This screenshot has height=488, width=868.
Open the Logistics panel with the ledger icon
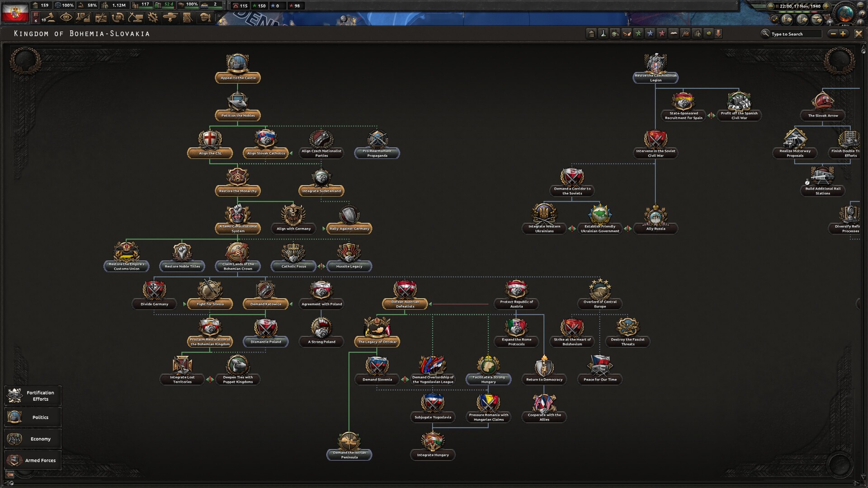click(187, 17)
